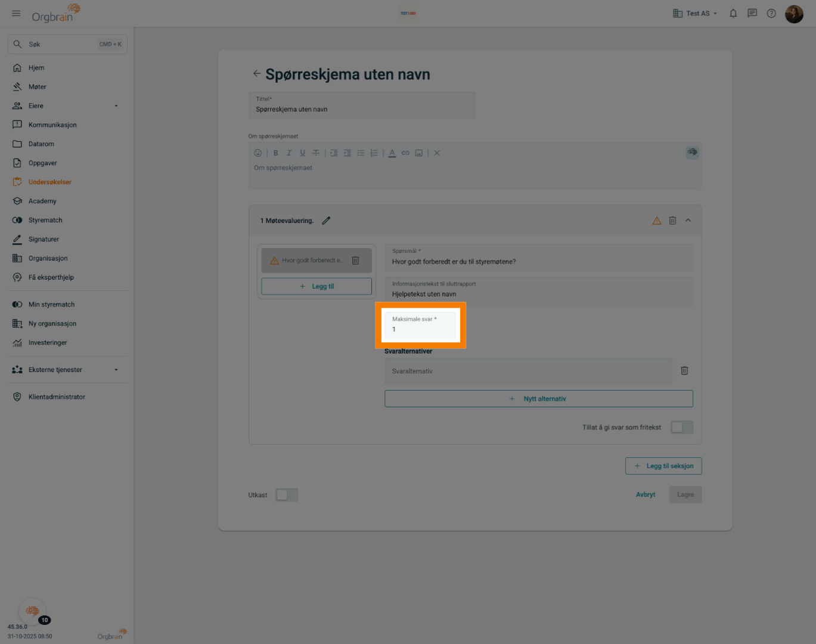Open the Test AS organization dropdown
The image size is (816, 644).
point(695,13)
